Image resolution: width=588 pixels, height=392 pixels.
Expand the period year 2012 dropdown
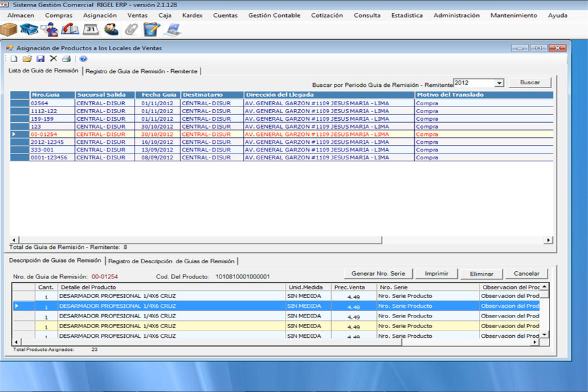(x=499, y=83)
